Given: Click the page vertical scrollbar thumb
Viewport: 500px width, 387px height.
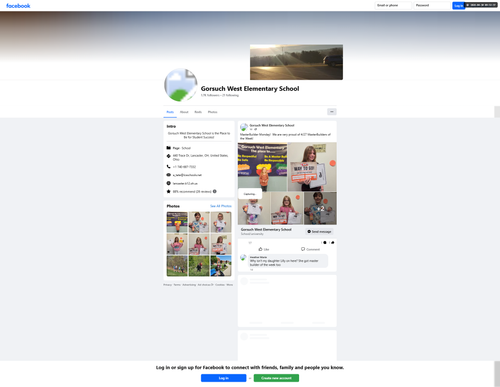Looking at the screenshot, I should (497, 112).
